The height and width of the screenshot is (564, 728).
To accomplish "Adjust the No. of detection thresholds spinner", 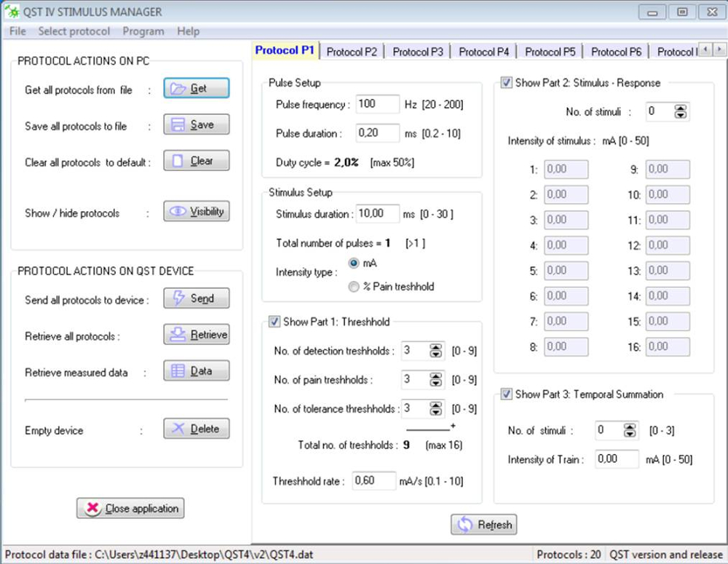I will pyautogui.click(x=435, y=351).
